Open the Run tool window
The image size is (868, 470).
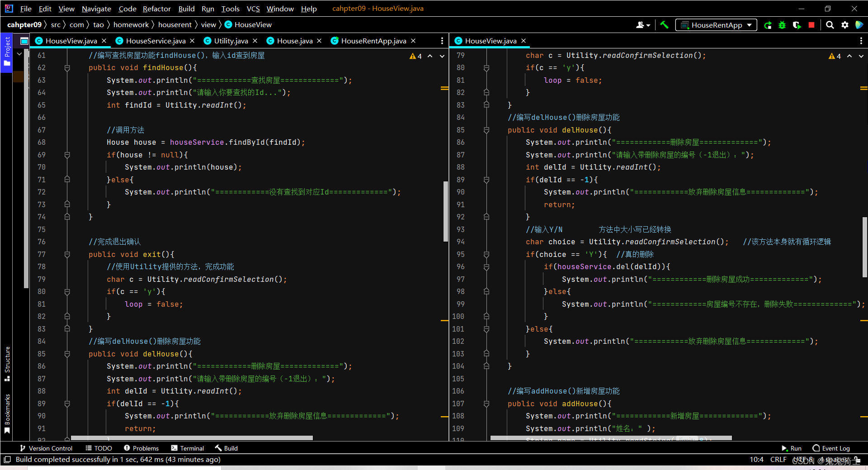tap(792, 448)
